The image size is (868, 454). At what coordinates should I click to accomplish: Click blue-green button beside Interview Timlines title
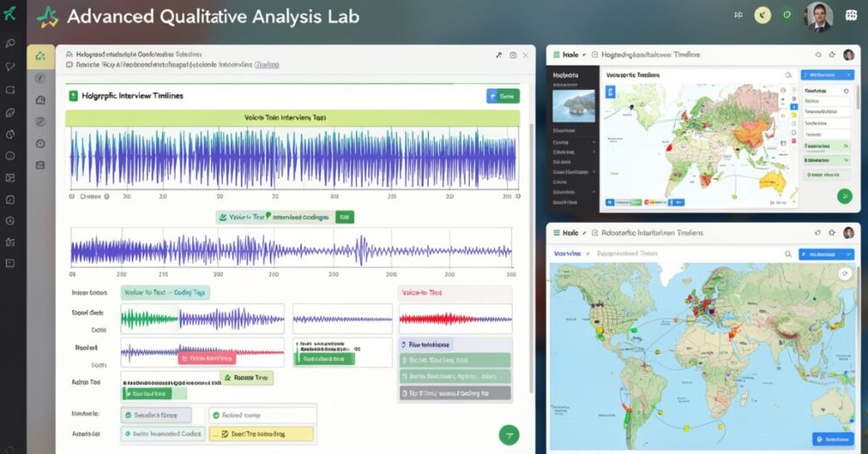point(503,97)
